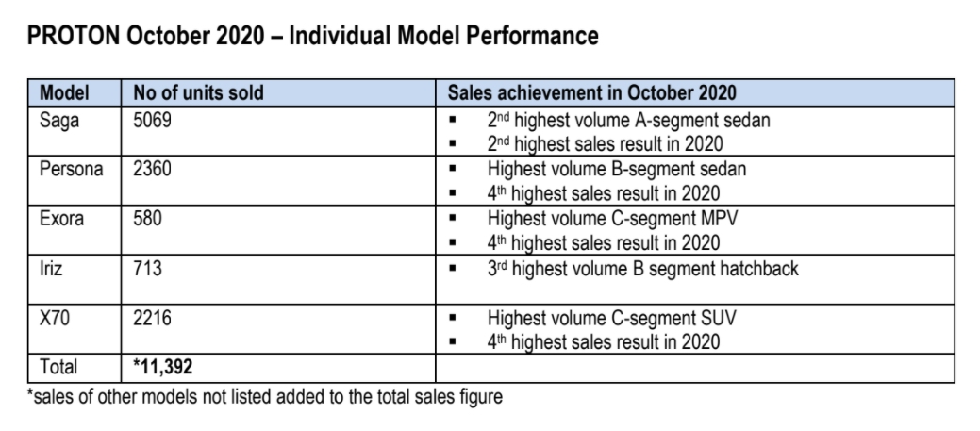Click the Saga model cell
This screenshot has height=431, width=980.
(x=59, y=120)
